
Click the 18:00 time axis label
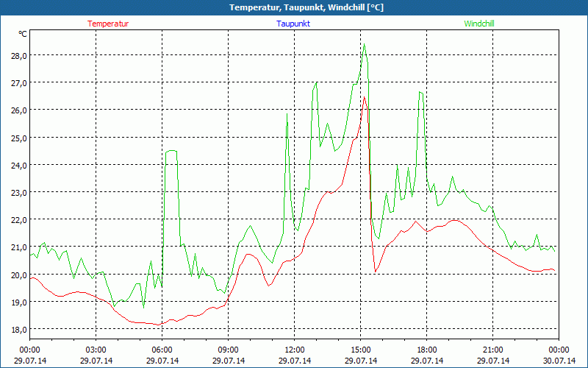click(427, 350)
